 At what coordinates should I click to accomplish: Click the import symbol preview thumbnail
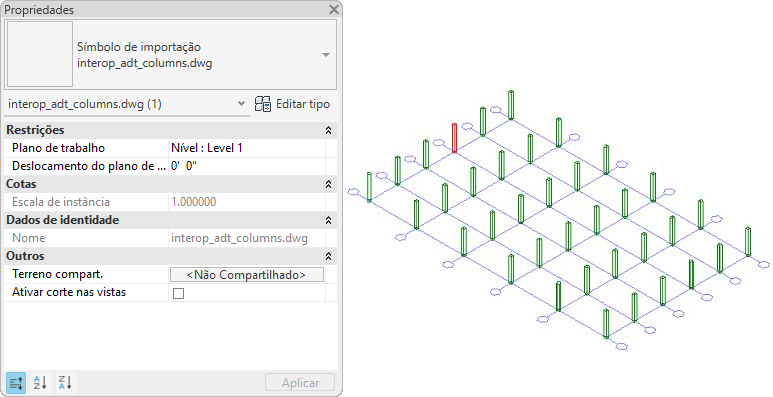tap(40, 54)
